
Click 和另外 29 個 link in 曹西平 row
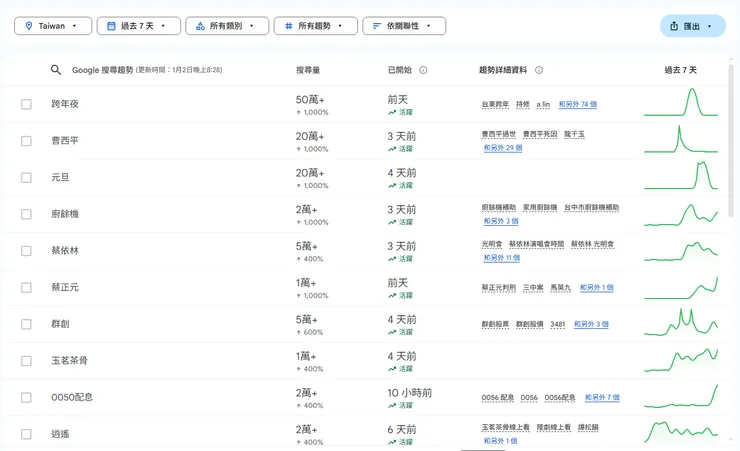pos(503,148)
